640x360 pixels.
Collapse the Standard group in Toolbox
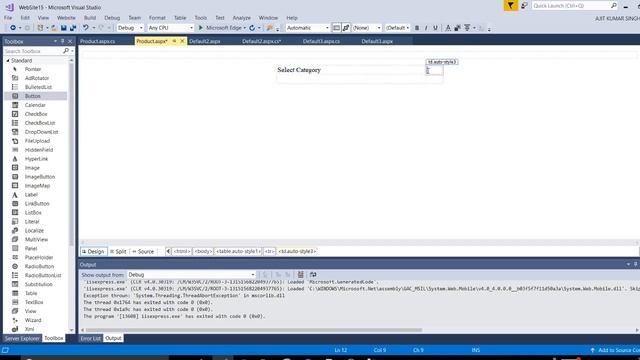pyautogui.click(x=8, y=60)
